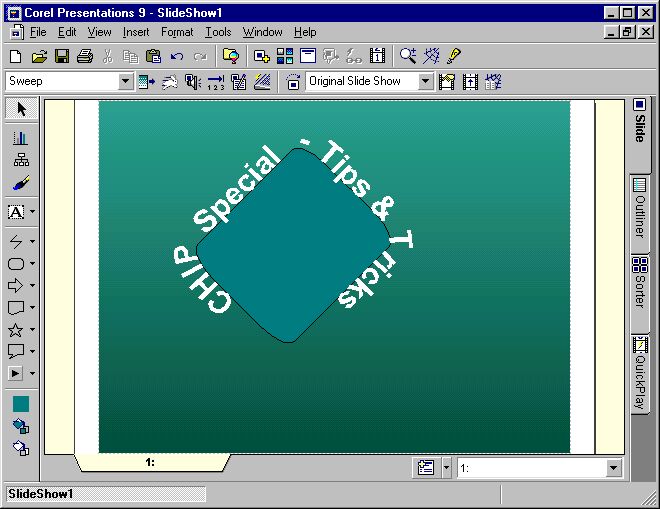Click the Zoom magnifier icon
Screen dimensions: 660x509
408,56
